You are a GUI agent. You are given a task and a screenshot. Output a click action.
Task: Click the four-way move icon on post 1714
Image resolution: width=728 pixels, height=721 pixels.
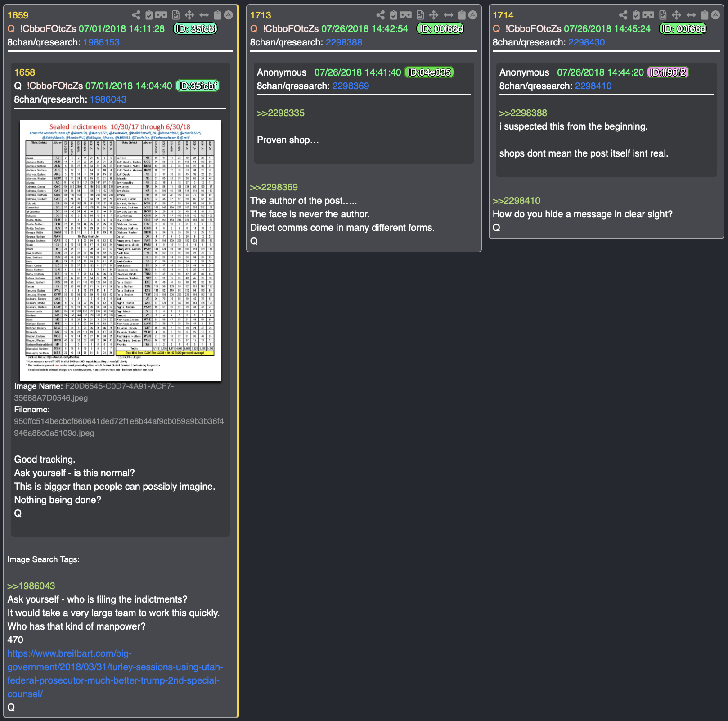(x=676, y=15)
